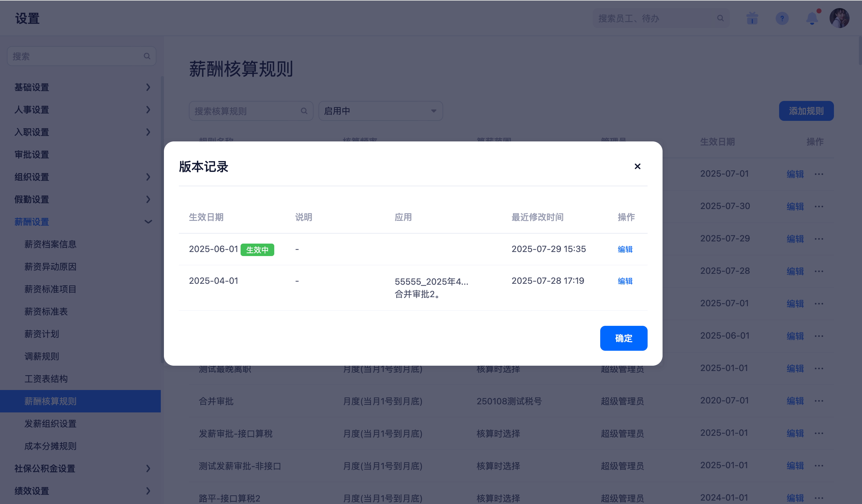The height and width of the screenshot is (504, 862).
Task: Click the 添加规则 button
Action: [x=806, y=111]
